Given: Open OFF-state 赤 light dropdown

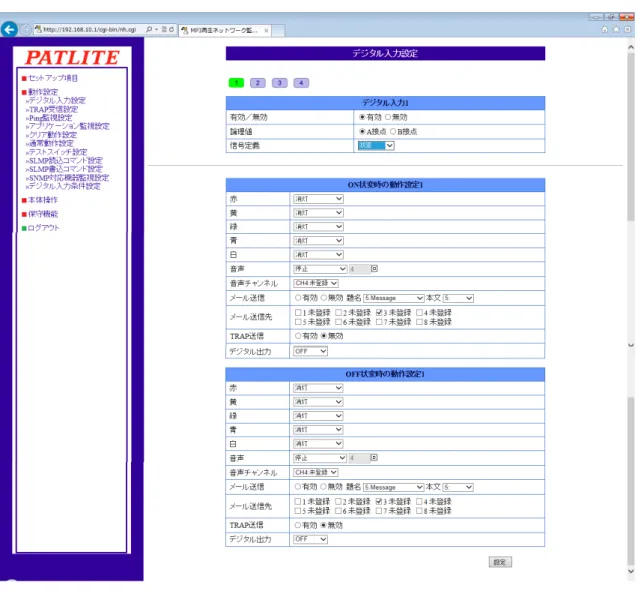Looking at the screenshot, I should point(318,388).
